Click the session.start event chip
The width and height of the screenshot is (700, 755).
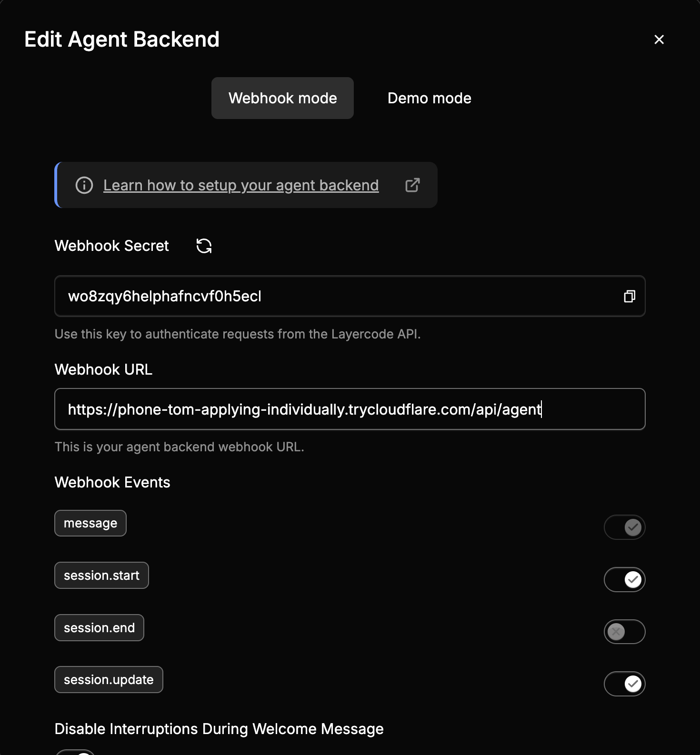(101, 575)
